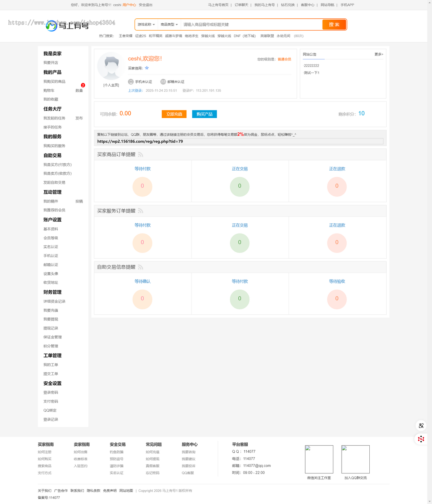
Task: Open 我购买的商品 in sidebar
Action: click(x=54, y=82)
